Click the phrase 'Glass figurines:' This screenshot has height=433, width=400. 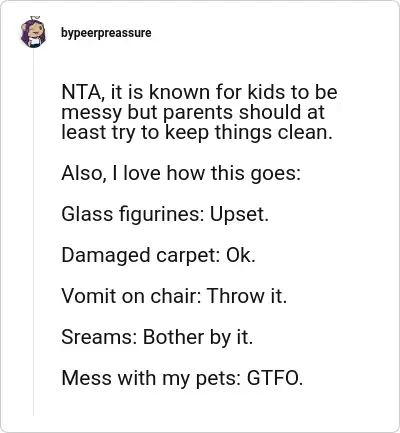(x=133, y=214)
